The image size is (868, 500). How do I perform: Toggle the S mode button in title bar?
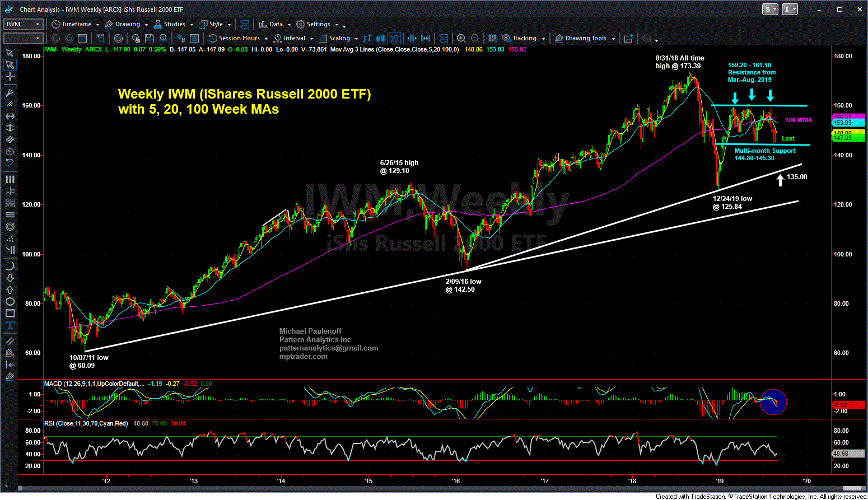pyautogui.click(x=769, y=9)
